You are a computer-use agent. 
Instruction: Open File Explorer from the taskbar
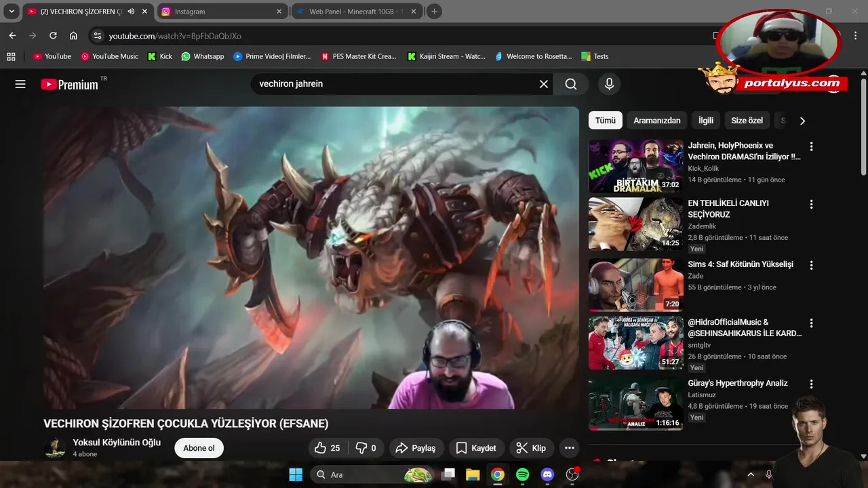click(473, 474)
